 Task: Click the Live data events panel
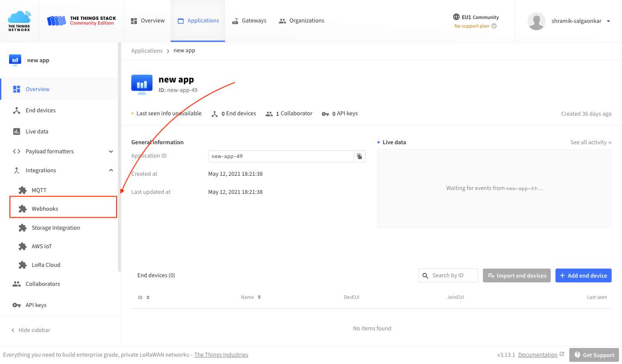click(x=495, y=189)
